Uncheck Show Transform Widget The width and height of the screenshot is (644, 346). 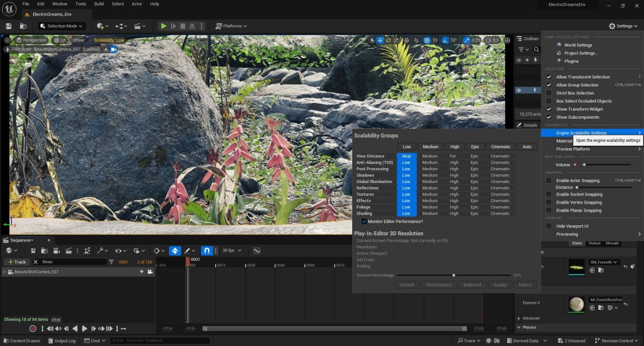(549, 109)
